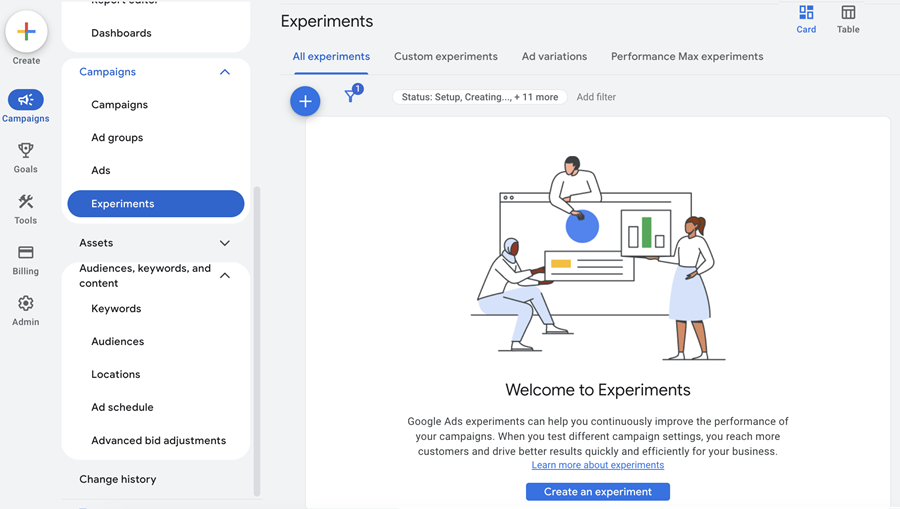
Task: Click the Audiences, keywords, and content label
Action: pos(145,276)
